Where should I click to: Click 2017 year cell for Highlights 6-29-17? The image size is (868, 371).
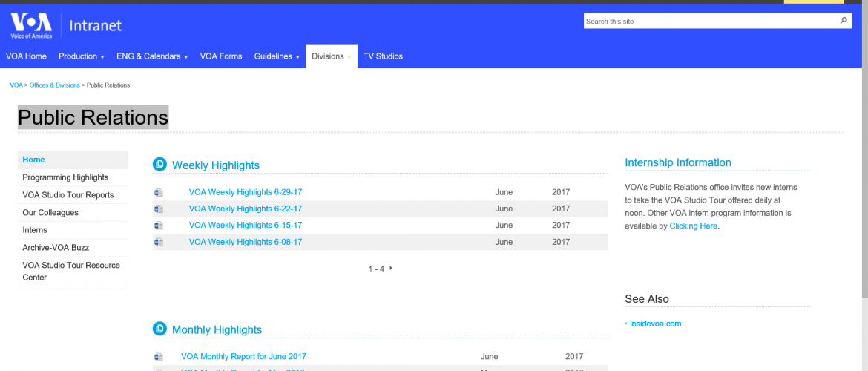click(561, 192)
